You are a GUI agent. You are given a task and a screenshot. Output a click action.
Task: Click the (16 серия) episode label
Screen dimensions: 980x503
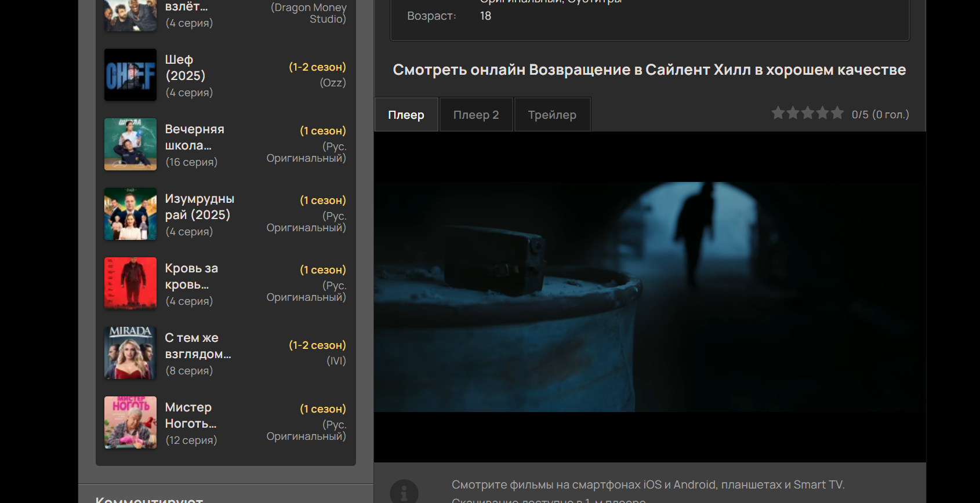[x=191, y=162]
